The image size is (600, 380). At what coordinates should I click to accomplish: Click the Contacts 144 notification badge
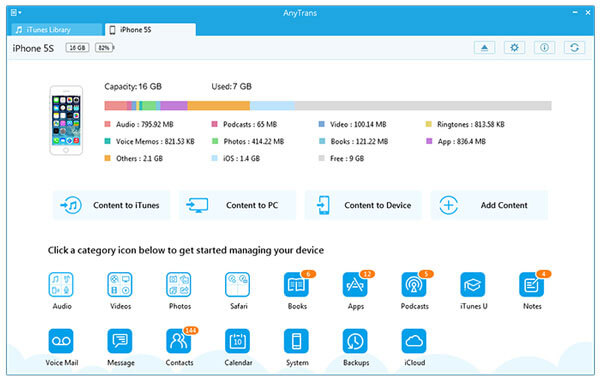(191, 330)
